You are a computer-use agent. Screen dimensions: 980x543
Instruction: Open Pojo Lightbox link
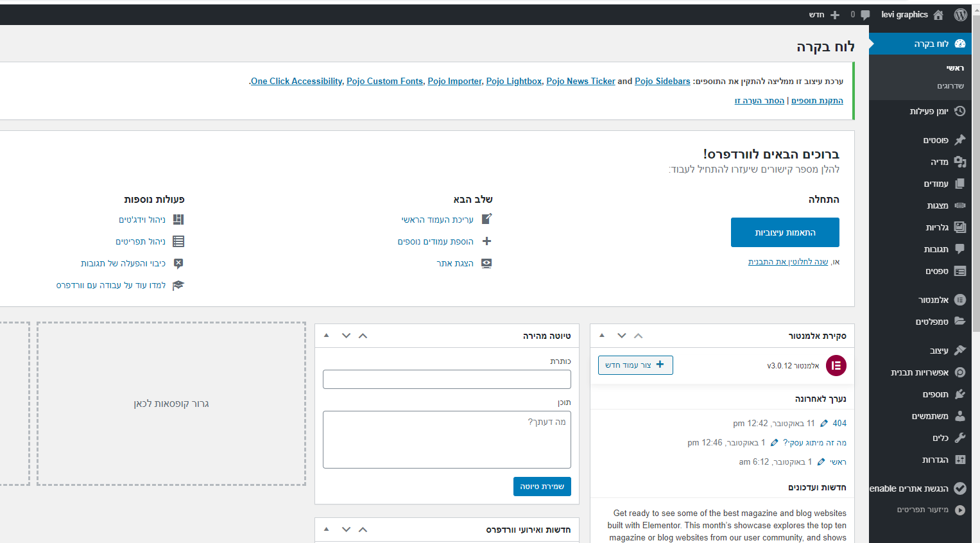514,81
